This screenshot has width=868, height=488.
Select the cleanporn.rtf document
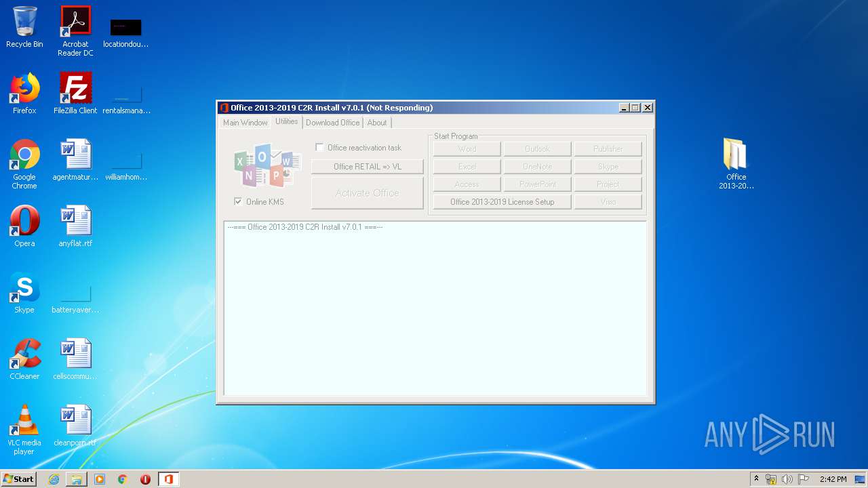[75, 426]
